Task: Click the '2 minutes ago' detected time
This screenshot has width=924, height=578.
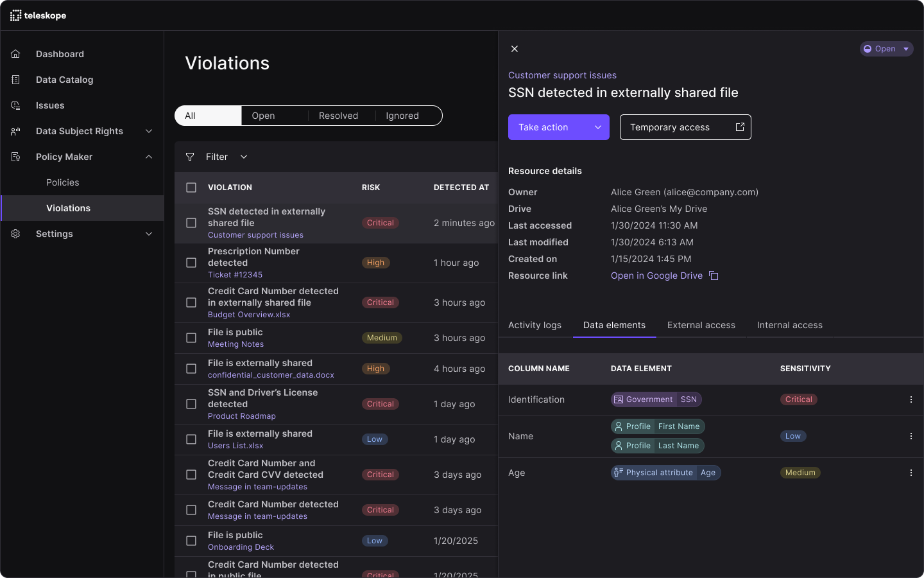Action: coord(464,223)
